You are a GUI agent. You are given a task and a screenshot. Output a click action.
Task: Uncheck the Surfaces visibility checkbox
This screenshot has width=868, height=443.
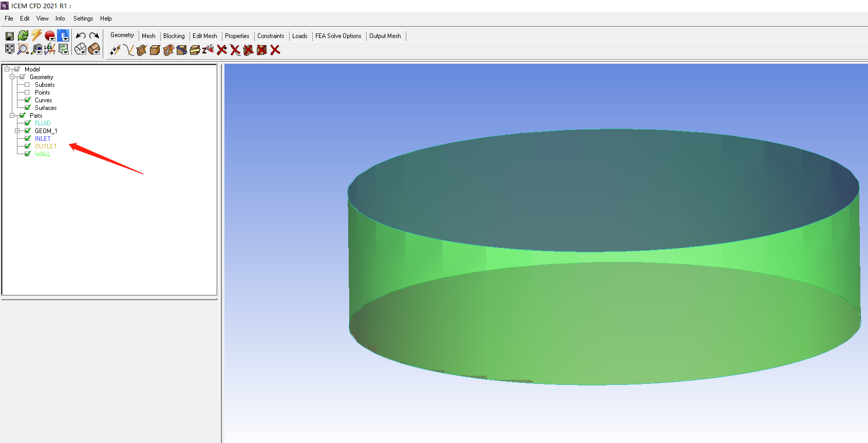pos(27,108)
